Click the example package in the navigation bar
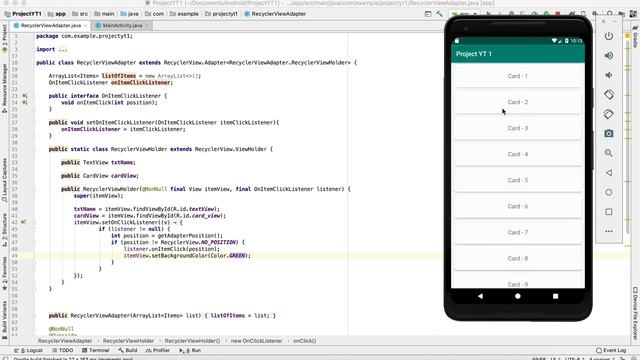640x360 pixels. (x=184, y=14)
